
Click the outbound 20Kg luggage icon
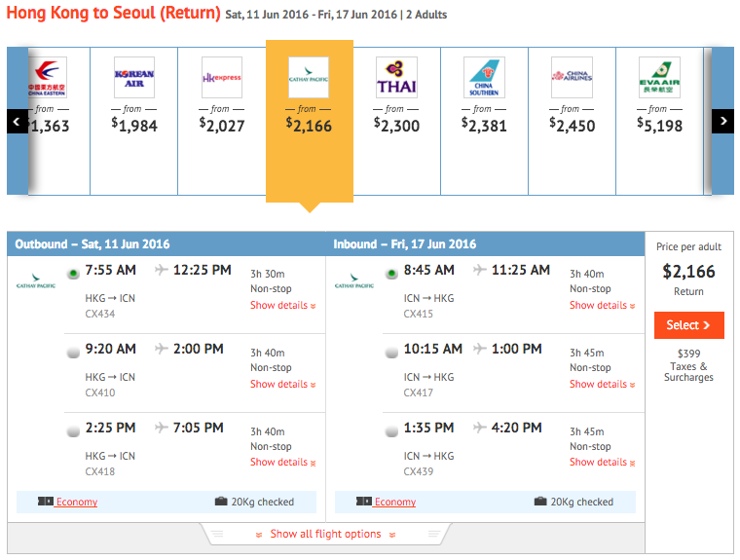pyautogui.click(x=221, y=501)
